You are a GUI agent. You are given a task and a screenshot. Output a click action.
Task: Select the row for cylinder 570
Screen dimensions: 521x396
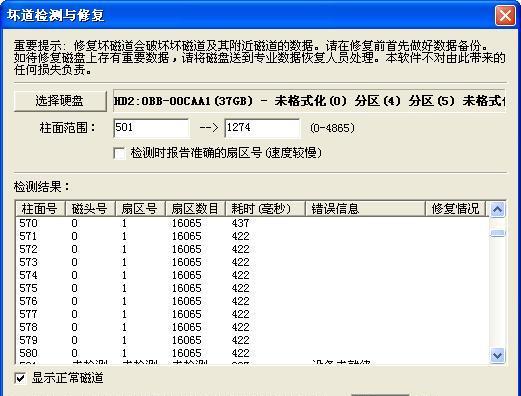[252, 223]
